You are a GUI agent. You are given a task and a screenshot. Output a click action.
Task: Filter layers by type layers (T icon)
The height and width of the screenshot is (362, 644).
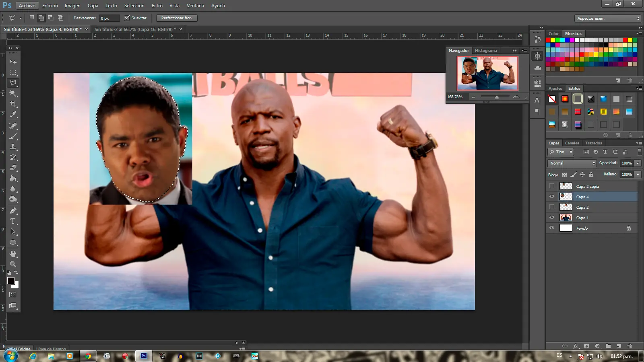coord(605,152)
